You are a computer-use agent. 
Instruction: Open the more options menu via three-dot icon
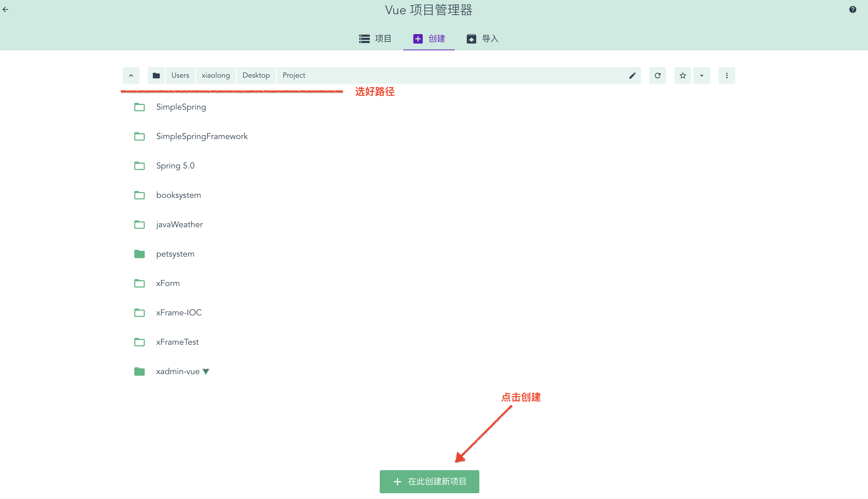click(x=727, y=75)
